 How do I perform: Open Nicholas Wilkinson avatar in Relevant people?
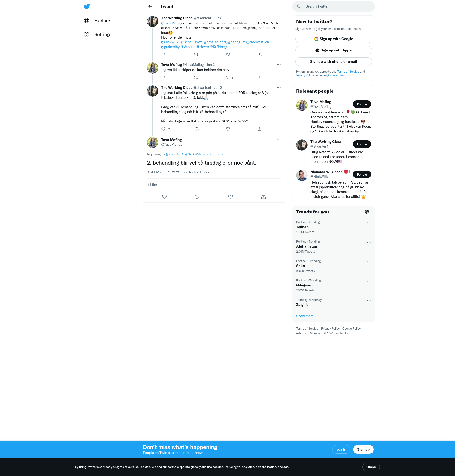pyautogui.click(x=302, y=175)
